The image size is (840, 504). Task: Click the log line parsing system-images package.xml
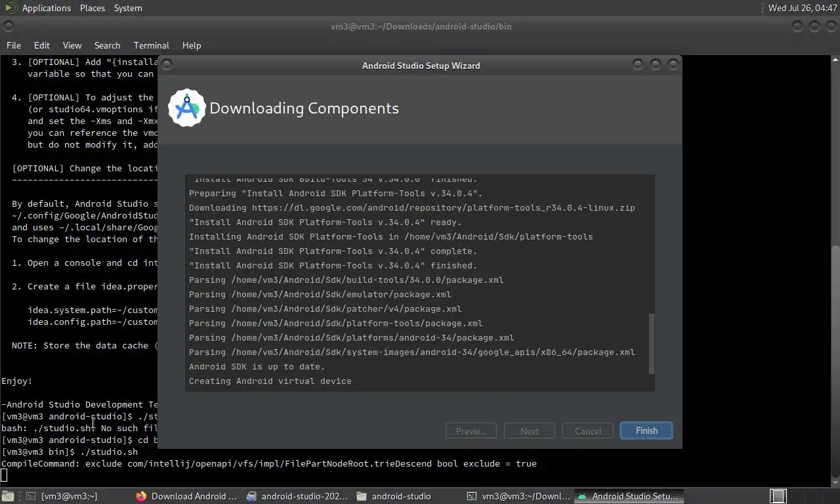pos(412,352)
